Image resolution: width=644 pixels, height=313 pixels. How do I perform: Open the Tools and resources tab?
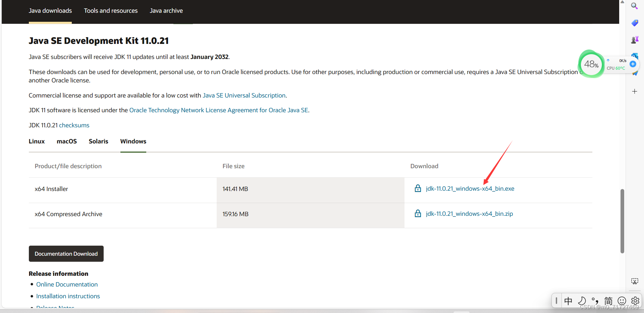point(111,11)
